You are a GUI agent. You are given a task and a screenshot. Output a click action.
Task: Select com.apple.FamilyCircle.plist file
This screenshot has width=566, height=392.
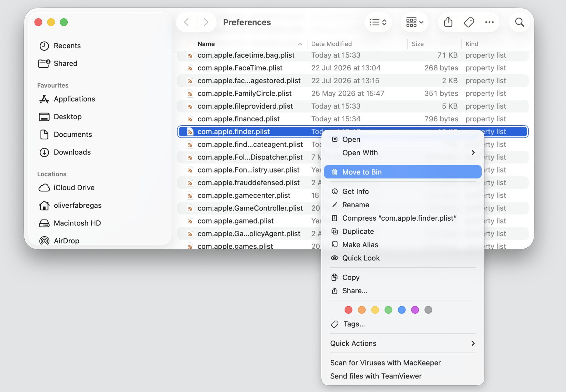coord(353,93)
